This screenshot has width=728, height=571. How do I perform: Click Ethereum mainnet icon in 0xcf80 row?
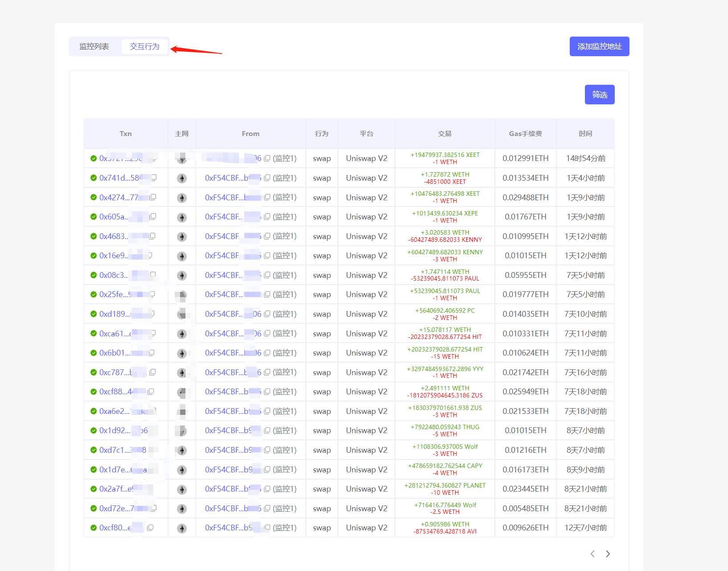click(x=182, y=528)
